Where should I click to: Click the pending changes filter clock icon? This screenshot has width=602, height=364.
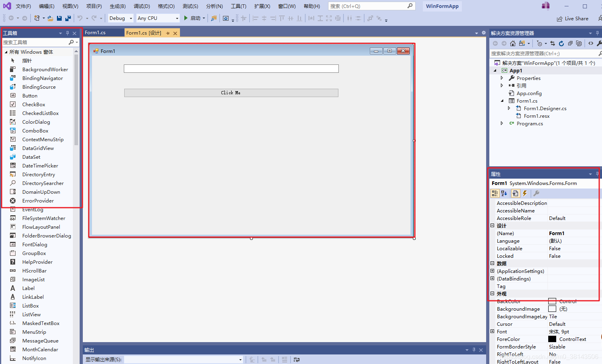coord(539,43)
